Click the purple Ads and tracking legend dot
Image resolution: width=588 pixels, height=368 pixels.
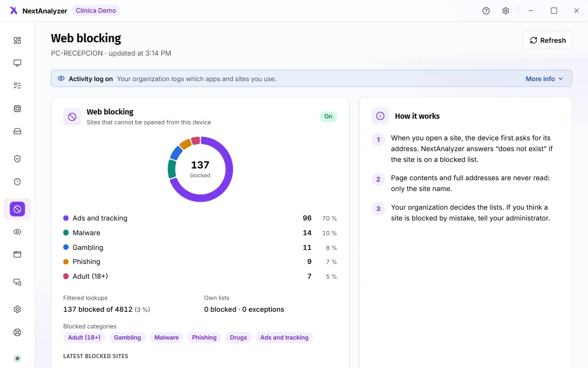66,218
